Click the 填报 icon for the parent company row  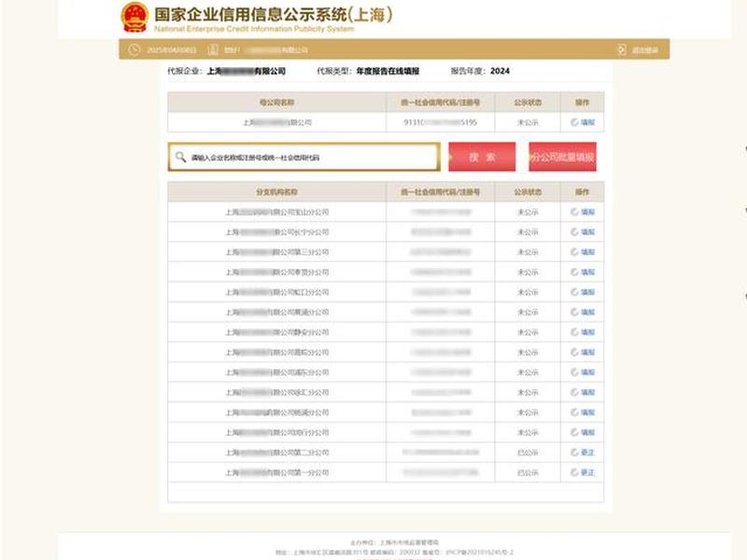[574, 122]
